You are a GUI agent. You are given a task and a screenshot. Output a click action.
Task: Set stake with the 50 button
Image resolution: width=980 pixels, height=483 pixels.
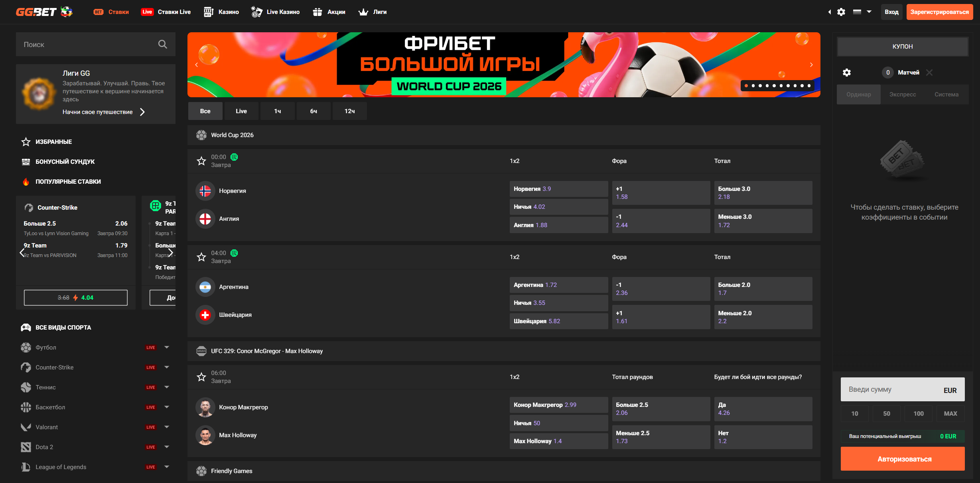coord(887,414)
